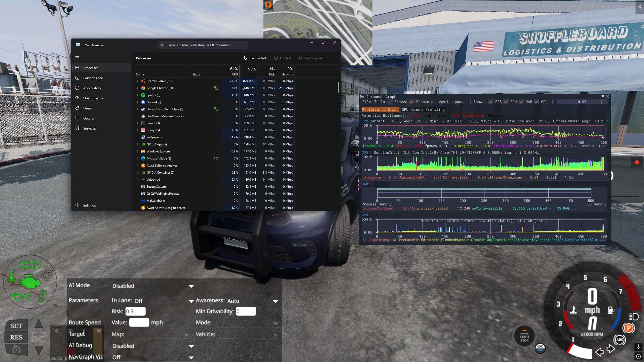Viewport: 644px width, 362px height.
Task: Sort processes by CPU column
Action: point(230,71)
